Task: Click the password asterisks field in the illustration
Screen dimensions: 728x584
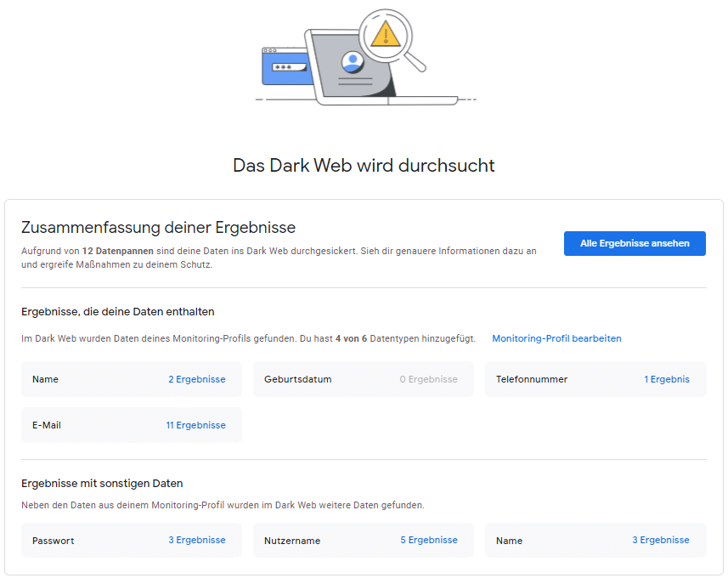Action: tap(290, 67)
